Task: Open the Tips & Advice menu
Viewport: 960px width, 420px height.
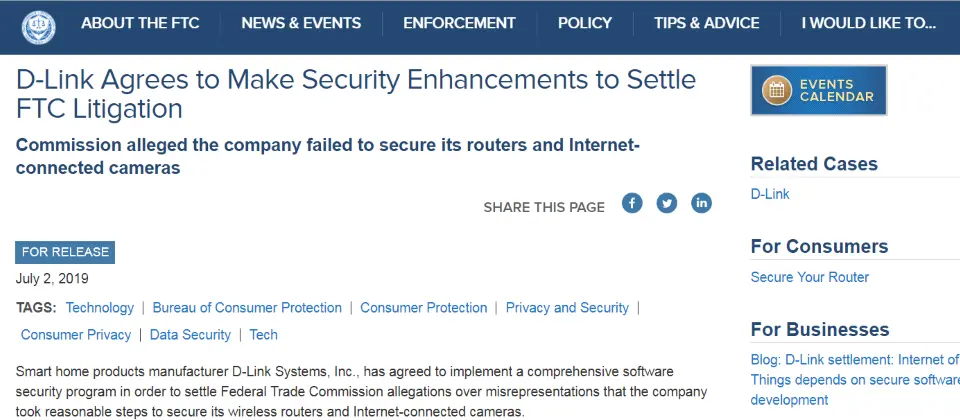Action: pyautogui.click(x=706, y=23)
